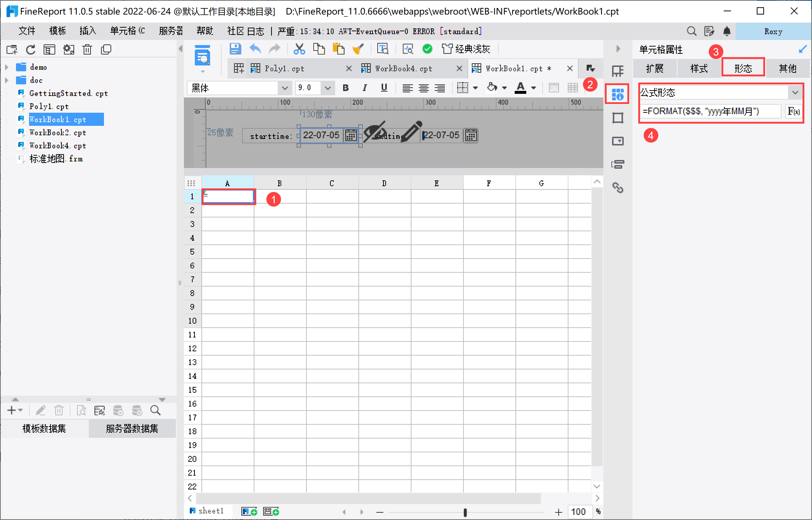Toggle bold formatting
Viewport: 812px width, 520px height.
(x=345, y=88)
